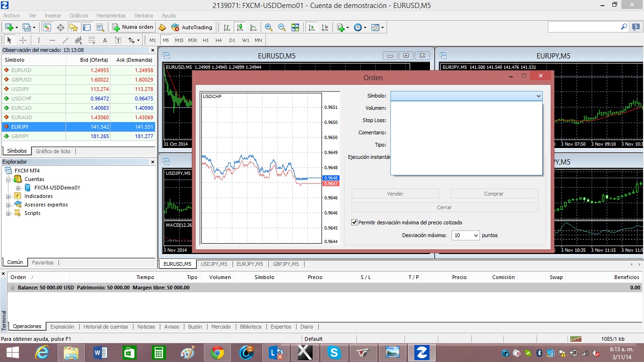Viewport: 644px width, 362px height.
Task: Open Skype from the taskbar
Action: (x=334, y=352)
